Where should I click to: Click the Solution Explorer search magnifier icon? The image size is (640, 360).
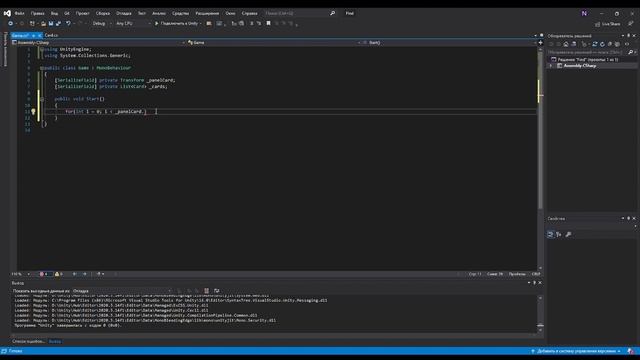coord(631,52)
